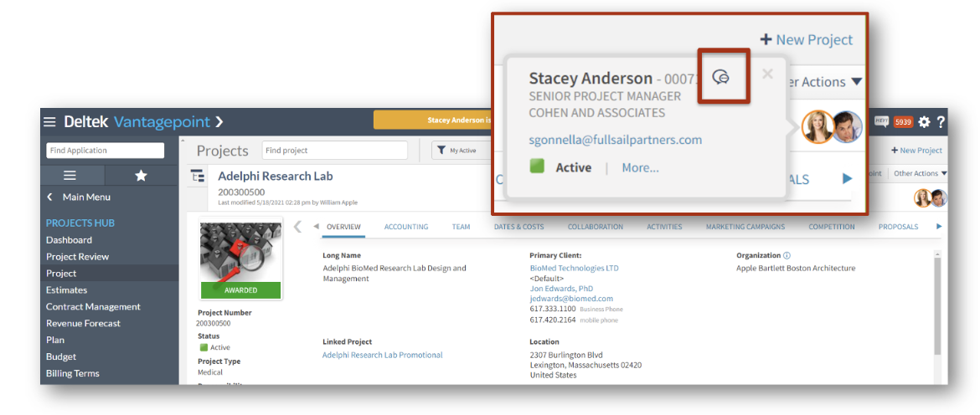The height and width of the screenshot is (415, 980).
Task: Open the hamburger menu beside the Deltek logo
Action: coord(49,121)
